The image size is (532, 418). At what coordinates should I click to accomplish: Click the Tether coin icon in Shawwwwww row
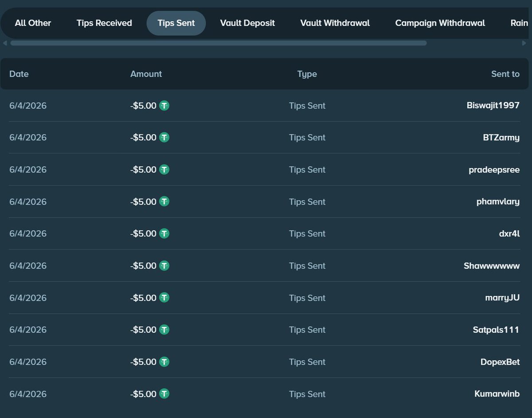[x=164, y=266]
